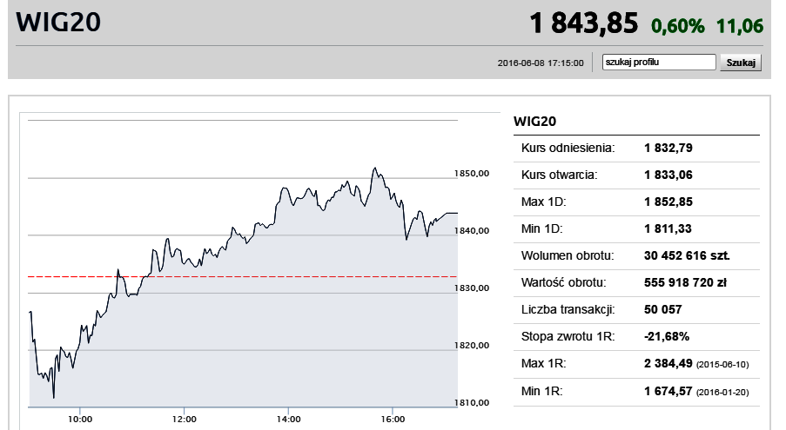This screenshot has height=430, width=786.
Task: Click the green 0,60% percent change
Action: click(x=678, y=25)
